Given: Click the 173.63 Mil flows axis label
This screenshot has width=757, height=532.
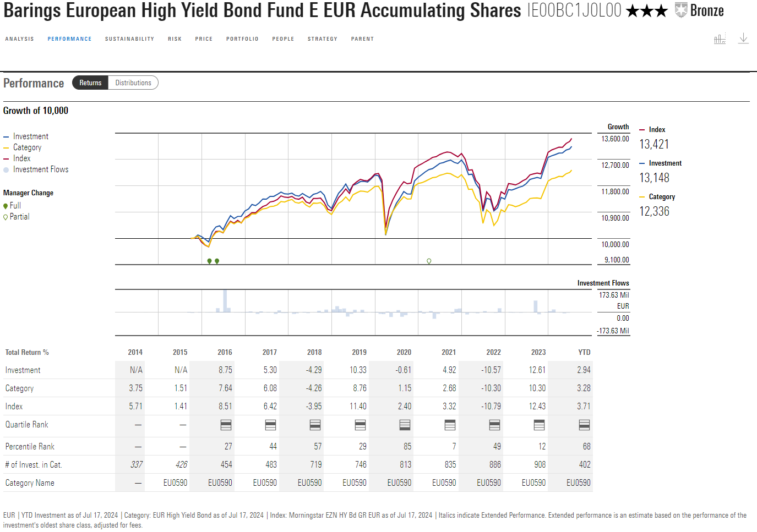Looking at the screenshot, I should point(614,295).
